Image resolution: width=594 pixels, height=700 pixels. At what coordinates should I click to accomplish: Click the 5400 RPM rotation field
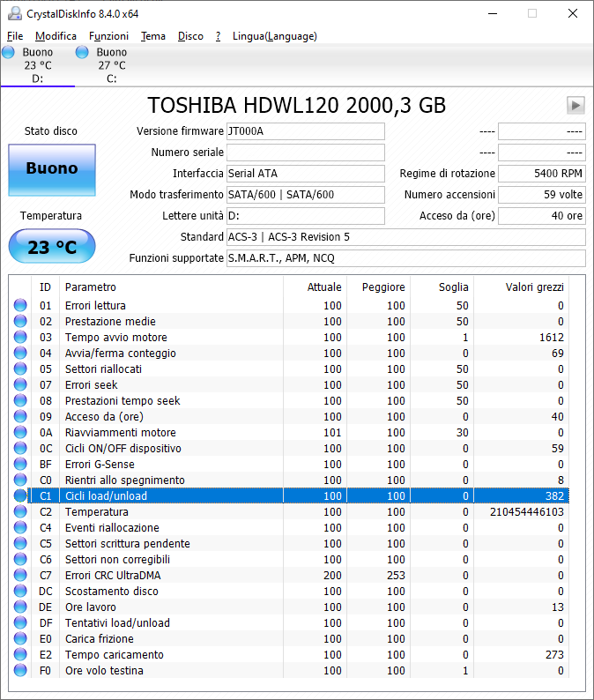coord(542,173)
